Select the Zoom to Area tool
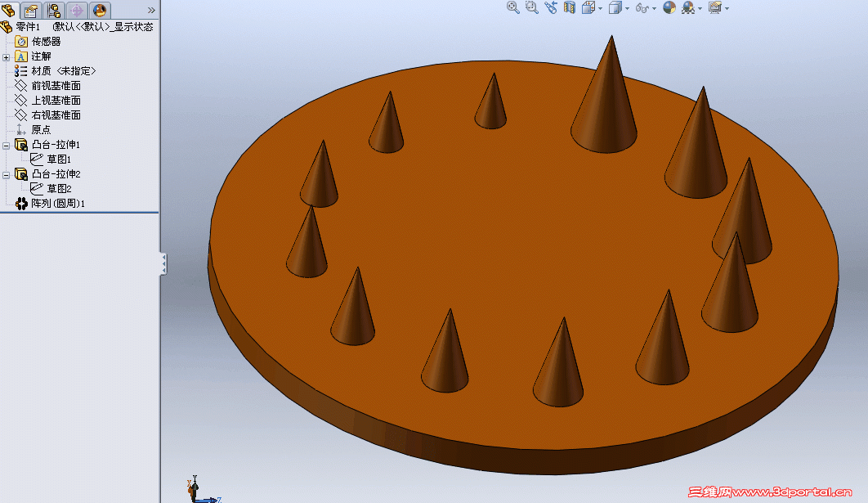 [x=532, y=7]
